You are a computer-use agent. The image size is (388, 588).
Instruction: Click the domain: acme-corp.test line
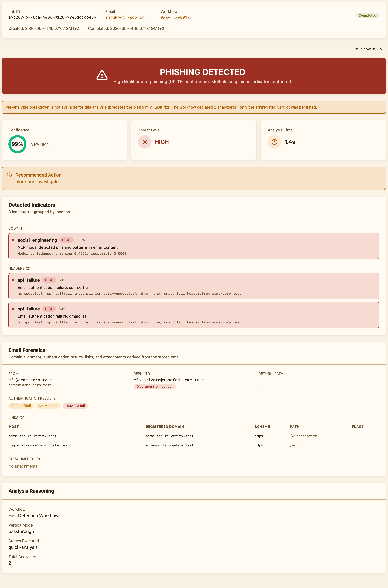coord(30,385)
